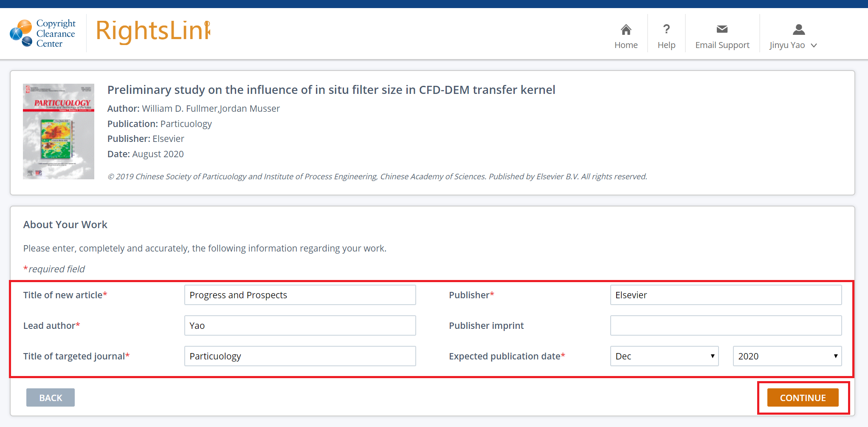Select the Email Support menu label
868x427 pixels.
tap(722, 45)
